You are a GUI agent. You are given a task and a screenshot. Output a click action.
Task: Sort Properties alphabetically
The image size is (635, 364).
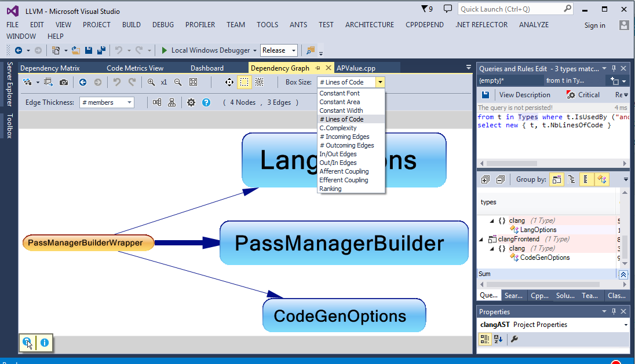pos(498,339)
